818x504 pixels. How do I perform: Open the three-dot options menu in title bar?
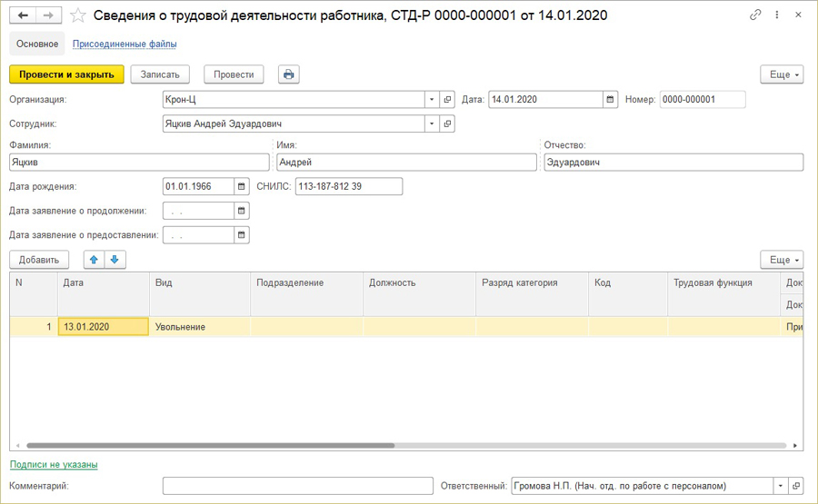pyautogui.click(x=777, y=15)
